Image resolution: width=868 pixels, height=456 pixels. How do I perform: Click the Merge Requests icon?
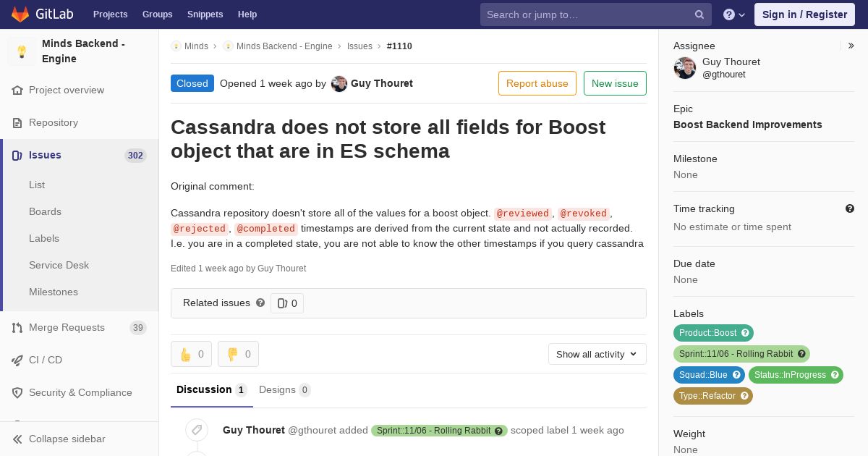click(17, 328)
